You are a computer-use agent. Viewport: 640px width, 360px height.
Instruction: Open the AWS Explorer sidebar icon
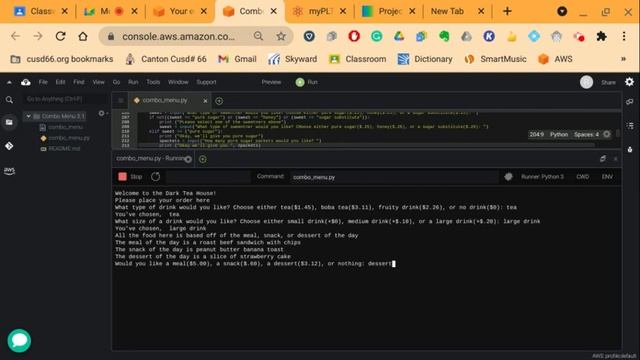click(x=9, y=171)
